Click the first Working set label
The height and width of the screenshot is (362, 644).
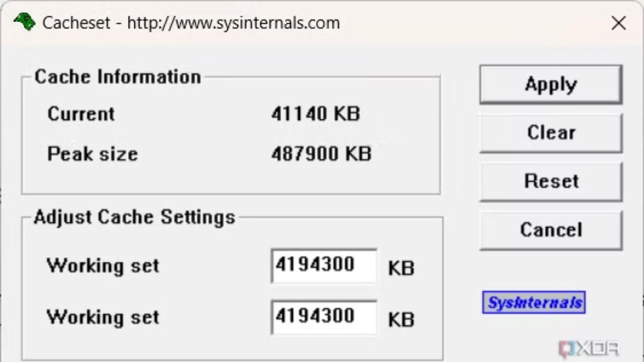tap(103, 266)
